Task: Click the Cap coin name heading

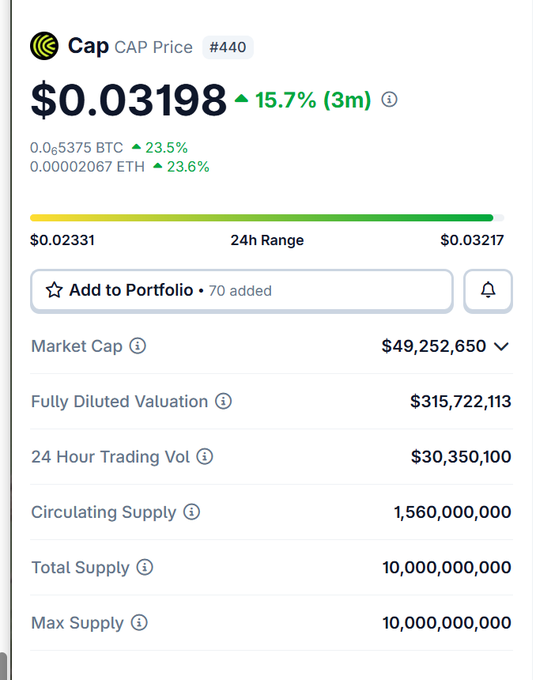Action: [x=88, y=46]
